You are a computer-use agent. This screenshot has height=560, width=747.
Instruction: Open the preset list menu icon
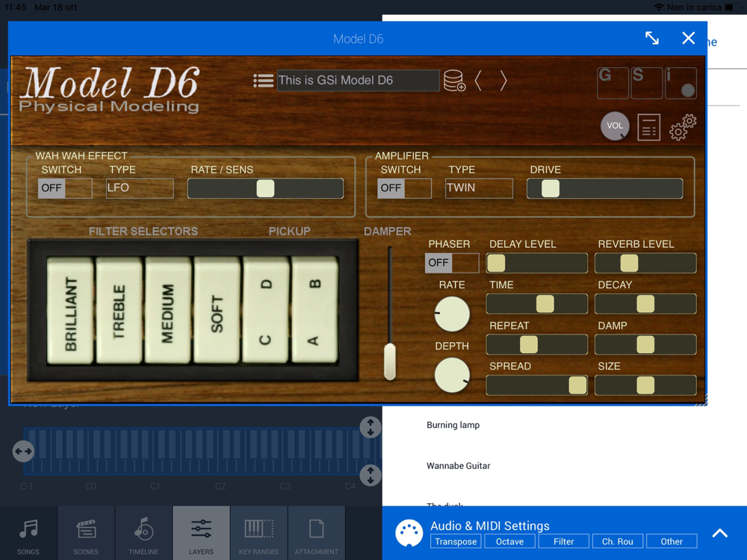pyautogui.click(x=263, y=81)
